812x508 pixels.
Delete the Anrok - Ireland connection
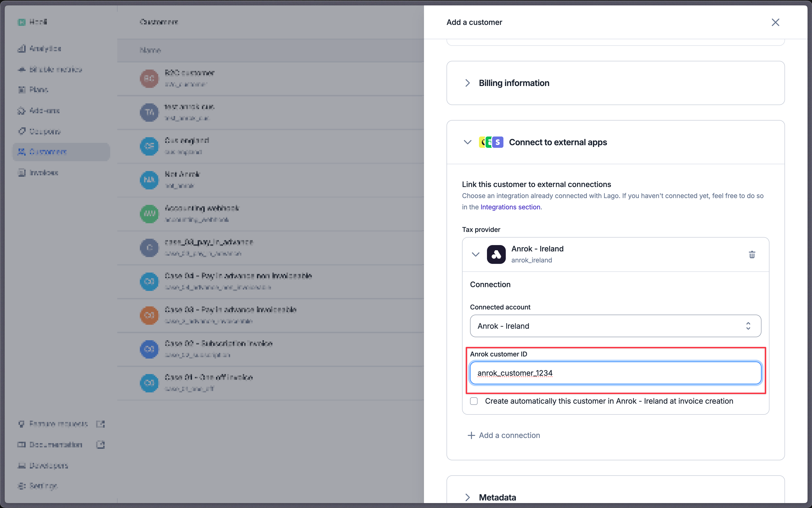[x=752, y=254]
